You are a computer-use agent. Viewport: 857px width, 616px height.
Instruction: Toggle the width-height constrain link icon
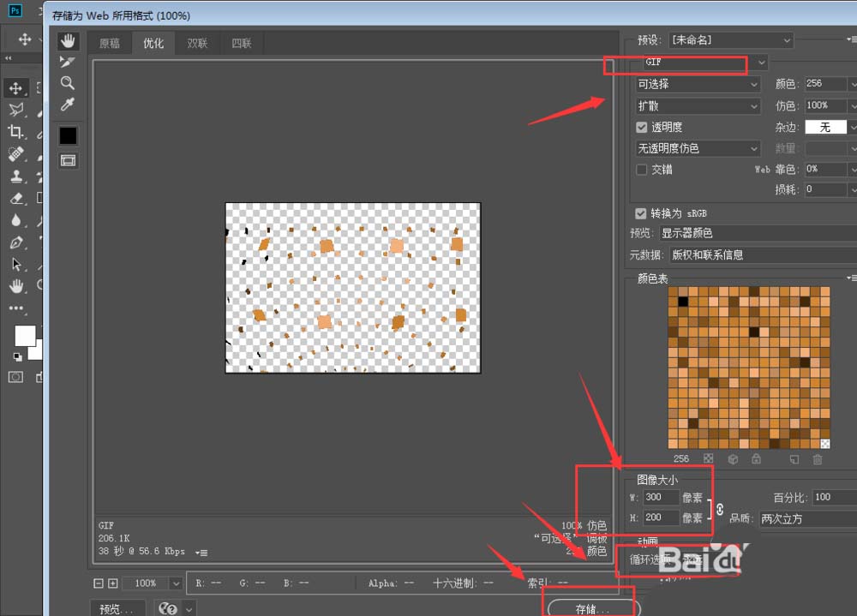coord(720,509)
